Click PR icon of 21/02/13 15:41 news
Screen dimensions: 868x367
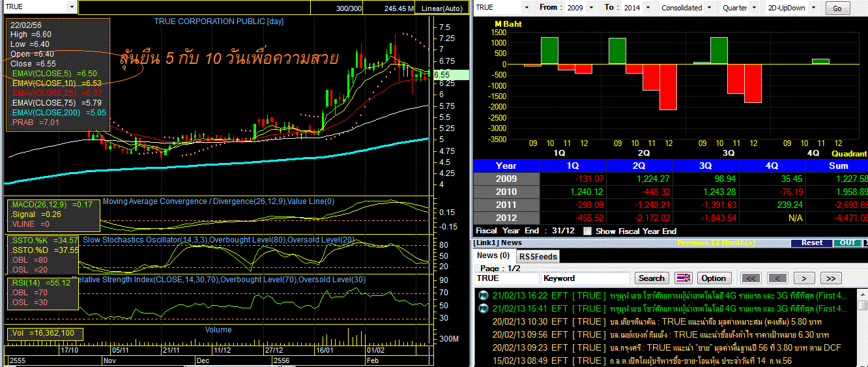pyautogui.click(x=483, y=308)
